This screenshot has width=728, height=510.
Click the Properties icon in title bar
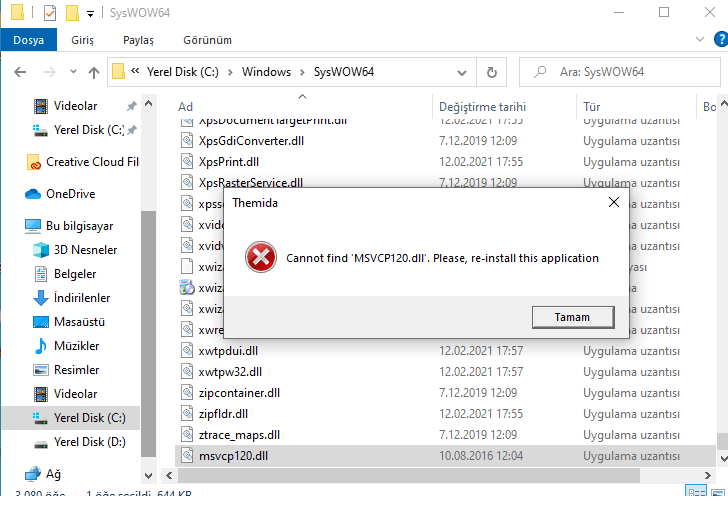click(x=50, y=13)
